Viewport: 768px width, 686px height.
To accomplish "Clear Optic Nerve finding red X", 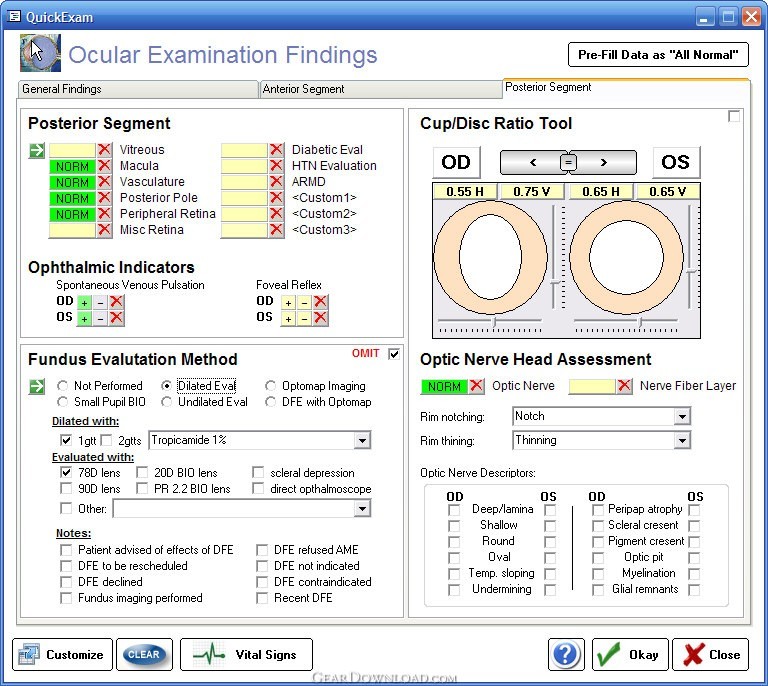I will (477, 386).
